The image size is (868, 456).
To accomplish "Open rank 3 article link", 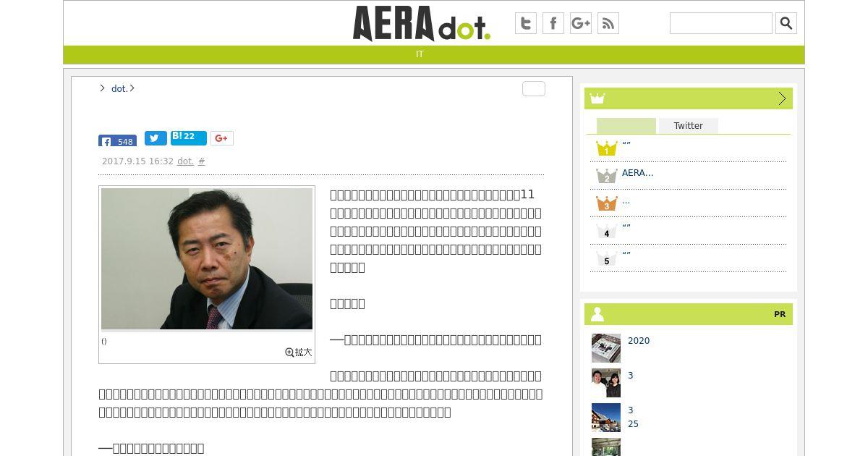I will [626, 200].
